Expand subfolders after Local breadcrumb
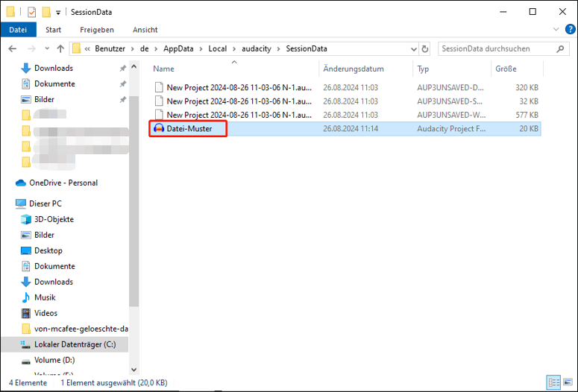Viewport: 578px width, 392px height. pos(234,48)
